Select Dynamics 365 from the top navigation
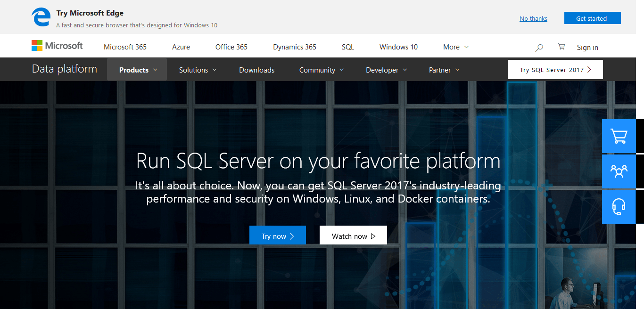The width and height of the screenshot is (644, 309). pos(294,47)
